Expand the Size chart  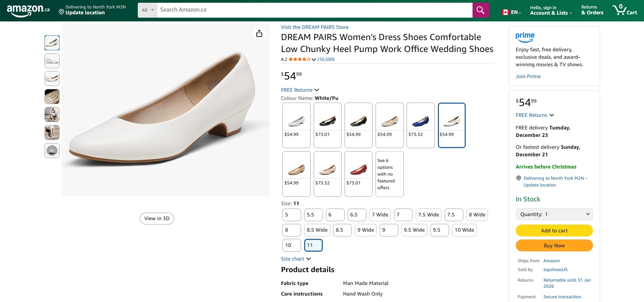pyautogui.click(x=296, y=259)
